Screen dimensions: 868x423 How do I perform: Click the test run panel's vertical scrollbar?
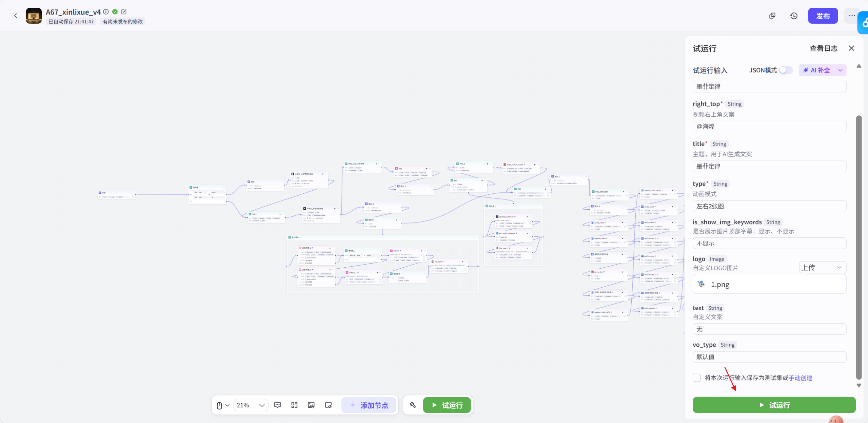pyautogui.click(x=859, y=248)
